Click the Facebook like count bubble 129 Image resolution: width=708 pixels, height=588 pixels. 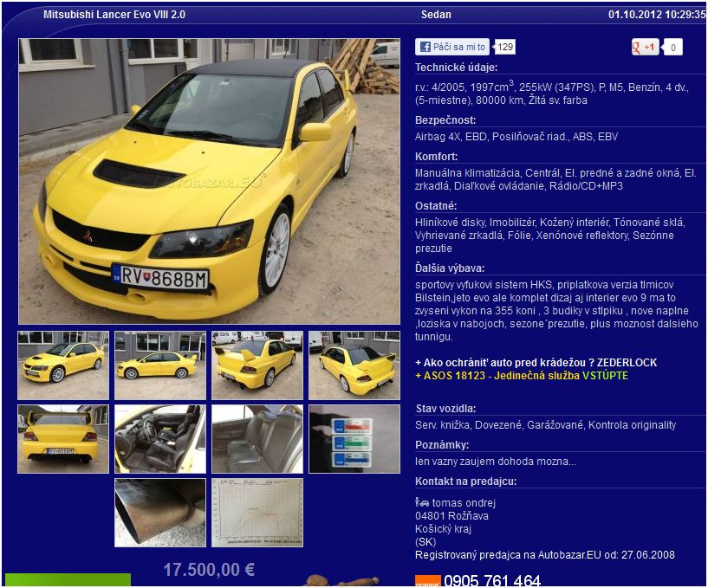[x=505, y=47]
